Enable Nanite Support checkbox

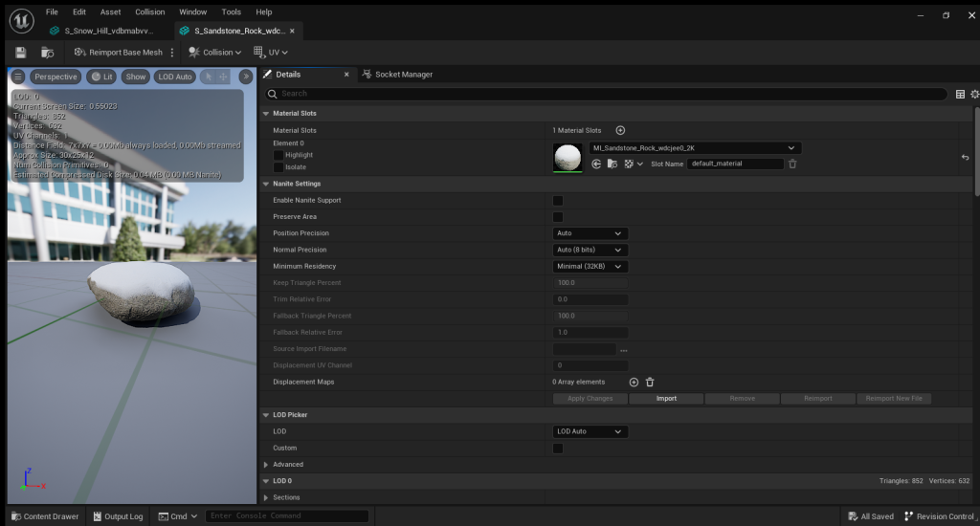pyautogui.click(x=558, y=201)
